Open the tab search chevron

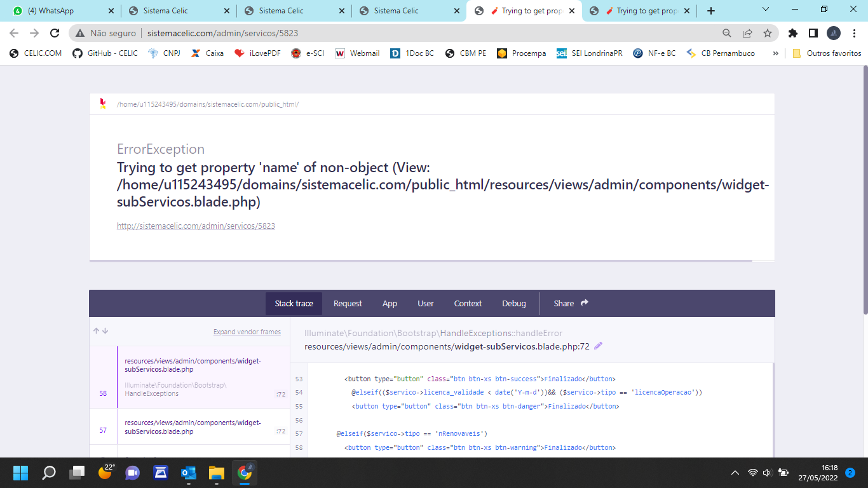click(766, 10)
